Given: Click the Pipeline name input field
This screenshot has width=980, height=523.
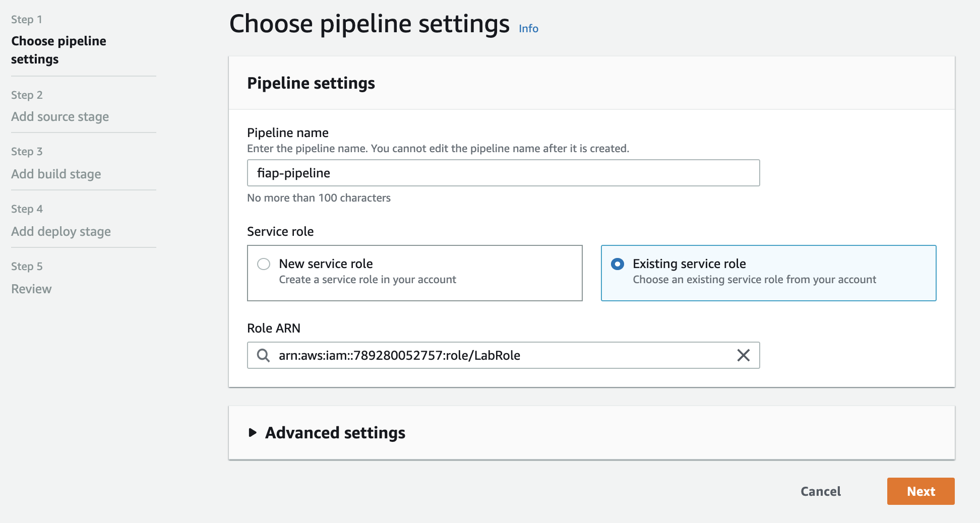Looking at the screenshot, I should [503, 173].
